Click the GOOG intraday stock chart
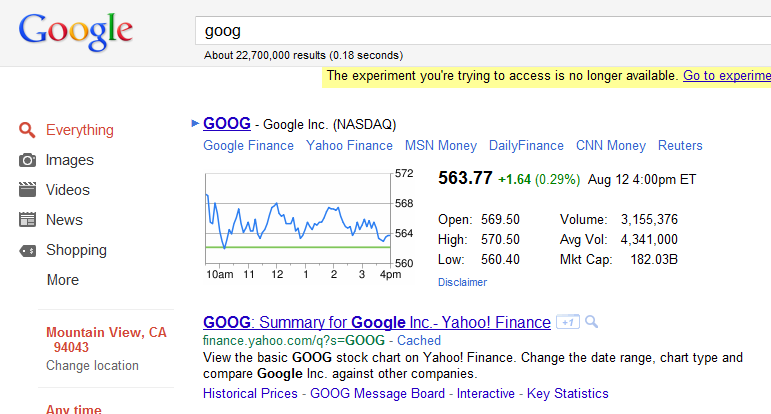This screenshot has width=771, height=414. (298, 218)
